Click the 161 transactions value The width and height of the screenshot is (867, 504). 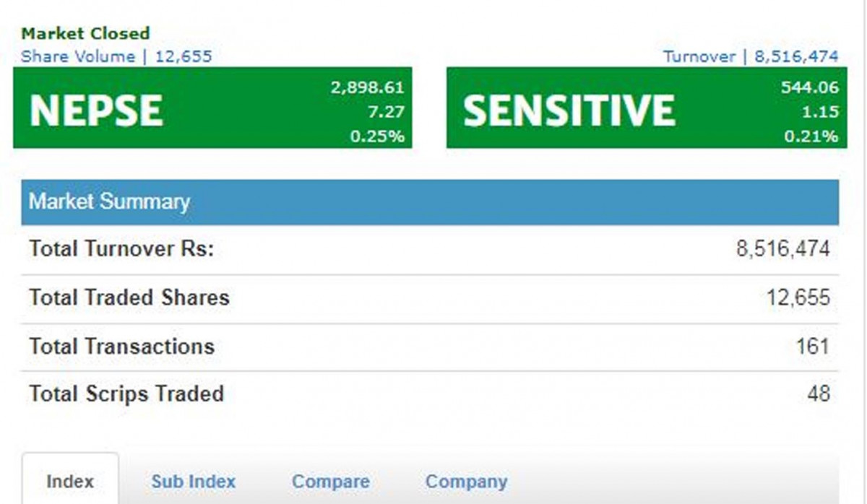click(812, 347)
